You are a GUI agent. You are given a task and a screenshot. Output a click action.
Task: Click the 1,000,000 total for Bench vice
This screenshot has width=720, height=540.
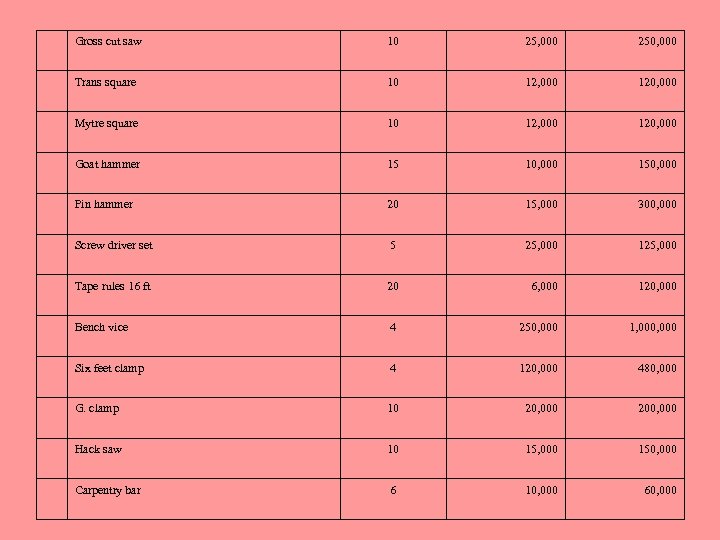653,327
